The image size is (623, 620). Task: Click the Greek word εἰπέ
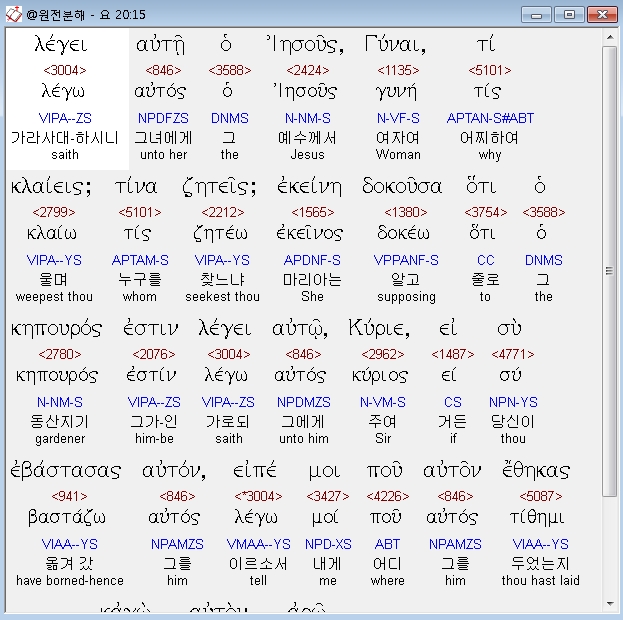click(254, 471)
